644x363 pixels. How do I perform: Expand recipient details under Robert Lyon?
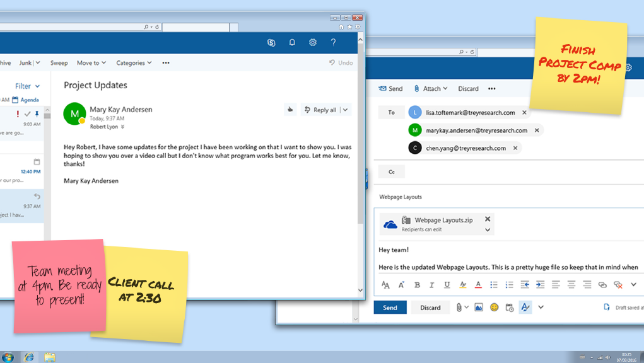click(x=122, y=127)
